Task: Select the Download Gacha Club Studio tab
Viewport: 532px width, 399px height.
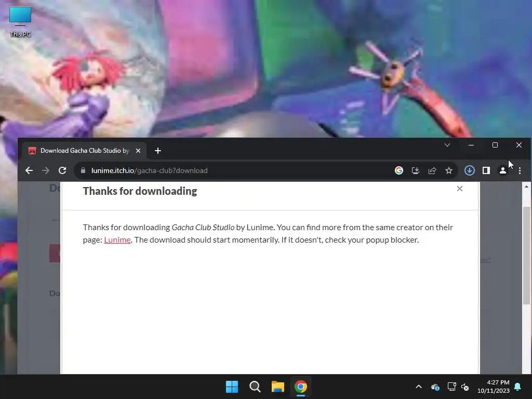Action: coord(84,151)
